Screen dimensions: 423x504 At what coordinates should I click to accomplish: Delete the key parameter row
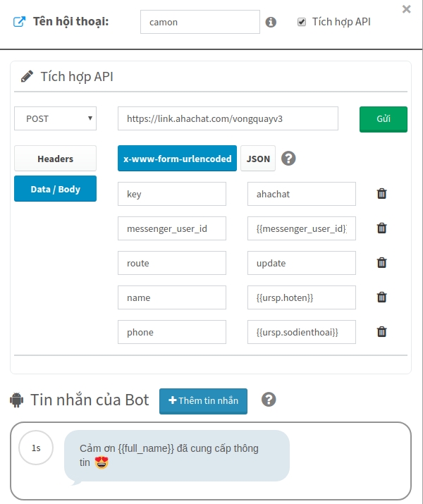[x=381, y=194]
